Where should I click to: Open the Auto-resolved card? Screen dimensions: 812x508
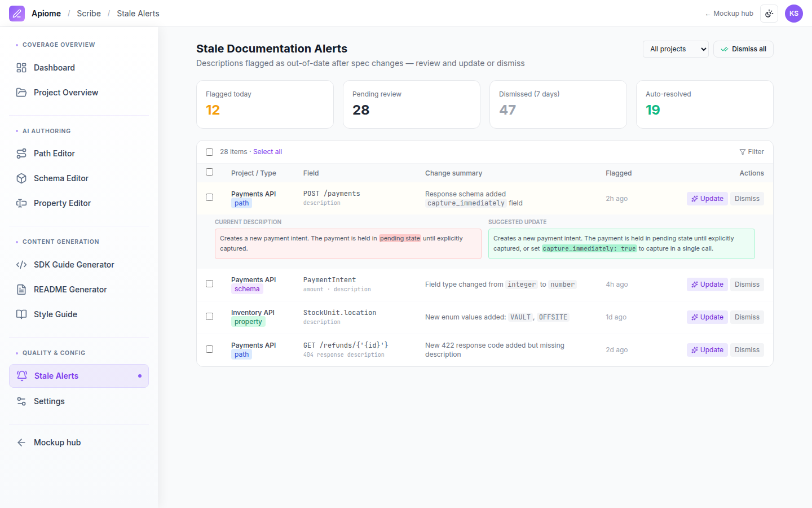pos(705,104)
